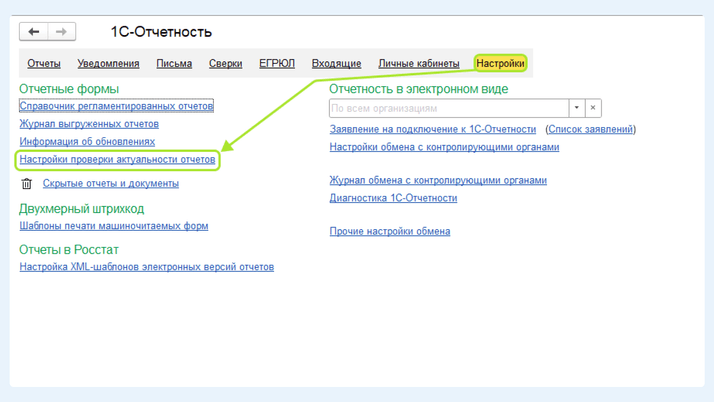The height and width of the screenshot is (402, 714).
Task: Click Заявление на подключение к 1С-Отчетности
Action: point(433,129)
